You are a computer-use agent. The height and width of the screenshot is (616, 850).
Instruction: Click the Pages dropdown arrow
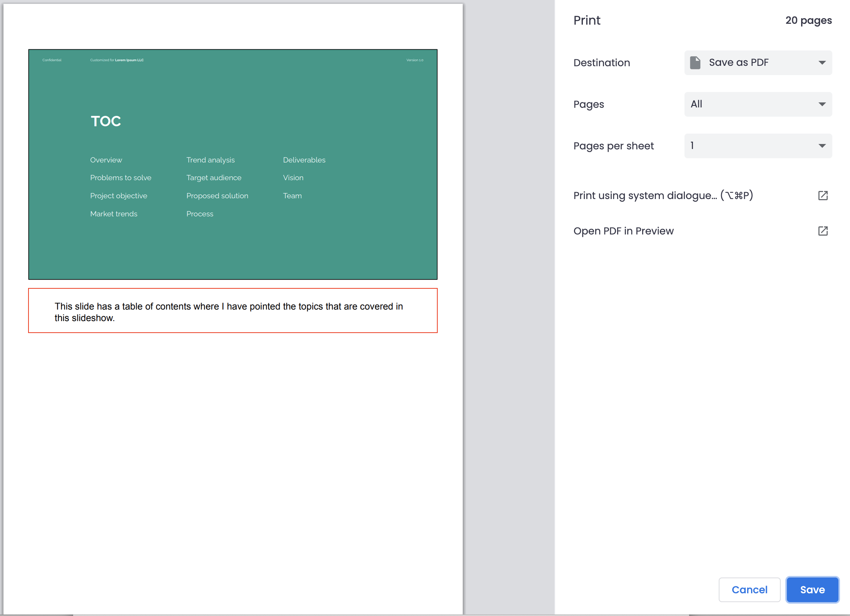click(820, 104)
